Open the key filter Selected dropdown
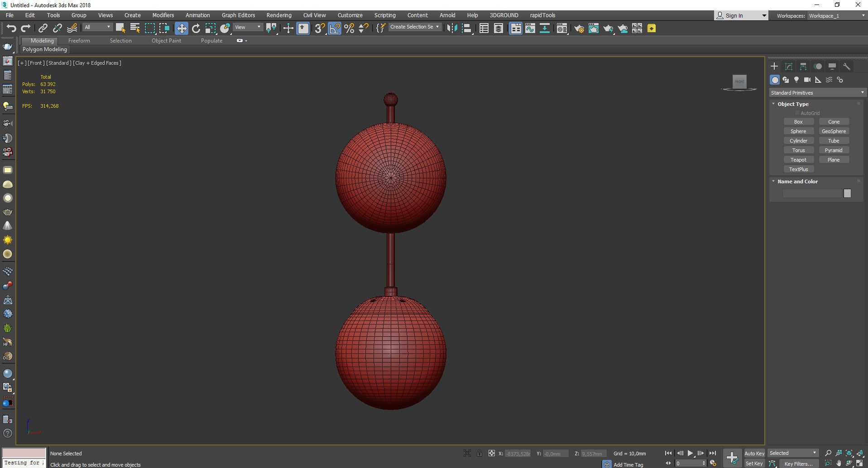 pos(793,453)
